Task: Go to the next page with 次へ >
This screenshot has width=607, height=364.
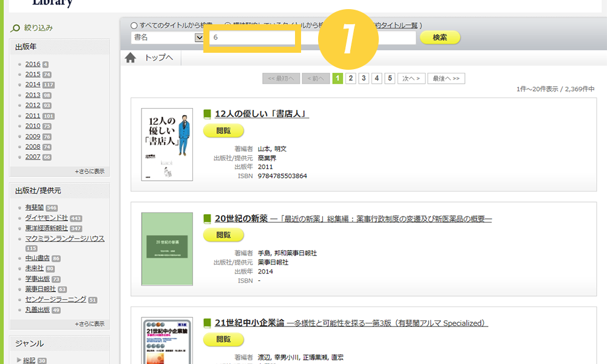Action: coord(411,78)
